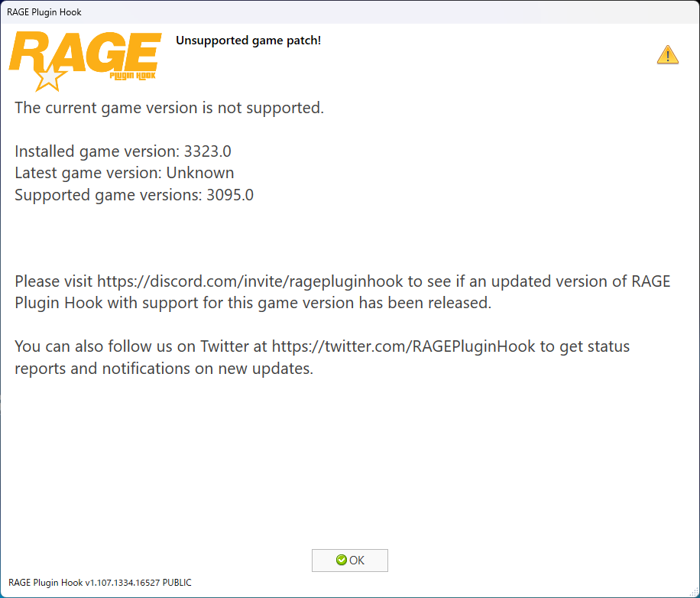Screen dimensions: 700x598
Task: Click the installed game version 3323.0 text
Action: 208,151
